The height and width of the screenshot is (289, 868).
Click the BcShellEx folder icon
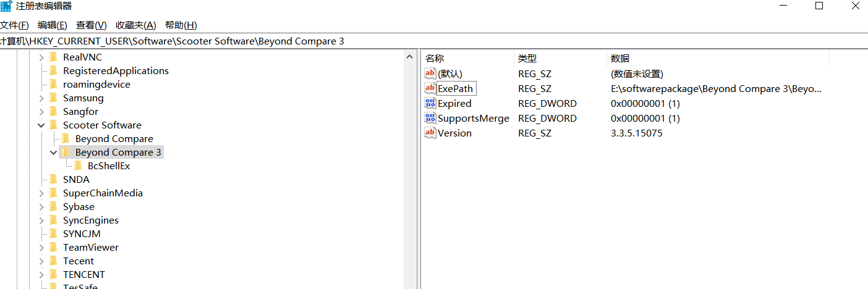(x=78, y=166)
